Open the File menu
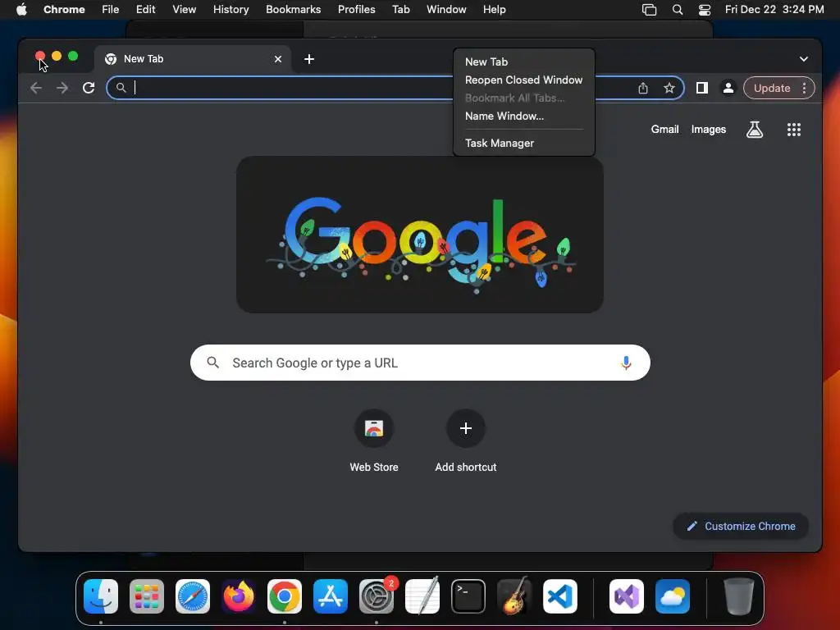840x630 pixels. click(x=111, y=10)
